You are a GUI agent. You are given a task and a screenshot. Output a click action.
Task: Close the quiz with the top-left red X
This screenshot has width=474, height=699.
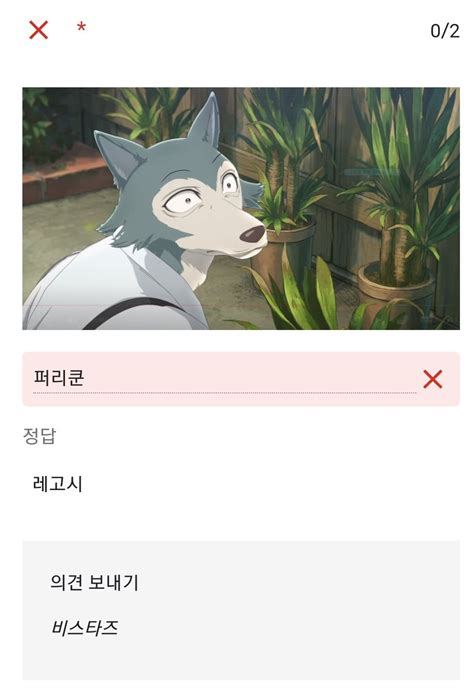(38, 30)
